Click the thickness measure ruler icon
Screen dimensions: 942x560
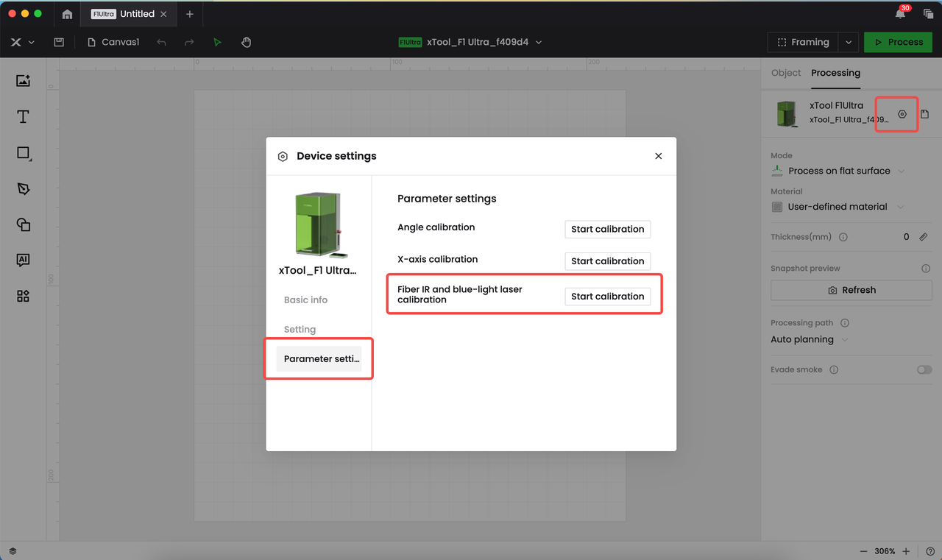[x=924, y=237]
